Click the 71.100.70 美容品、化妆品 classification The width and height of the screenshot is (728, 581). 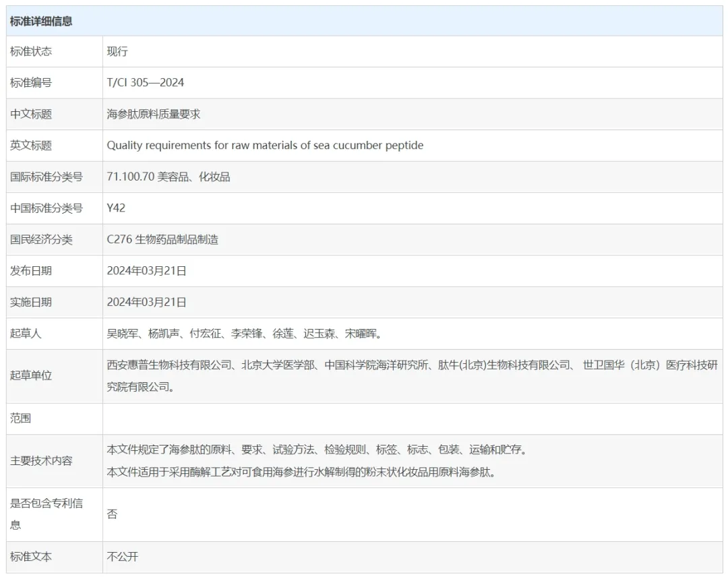point(168,177)
